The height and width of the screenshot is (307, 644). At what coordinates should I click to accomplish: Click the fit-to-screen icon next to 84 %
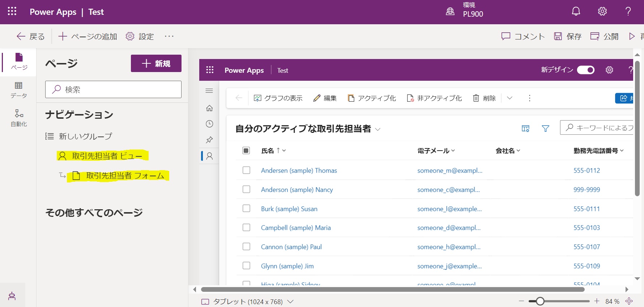pyautogui.click(x=629, y=301)
